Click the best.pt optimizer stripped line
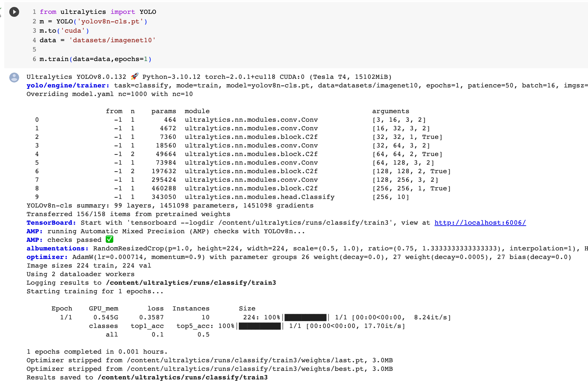 point(210,369)
